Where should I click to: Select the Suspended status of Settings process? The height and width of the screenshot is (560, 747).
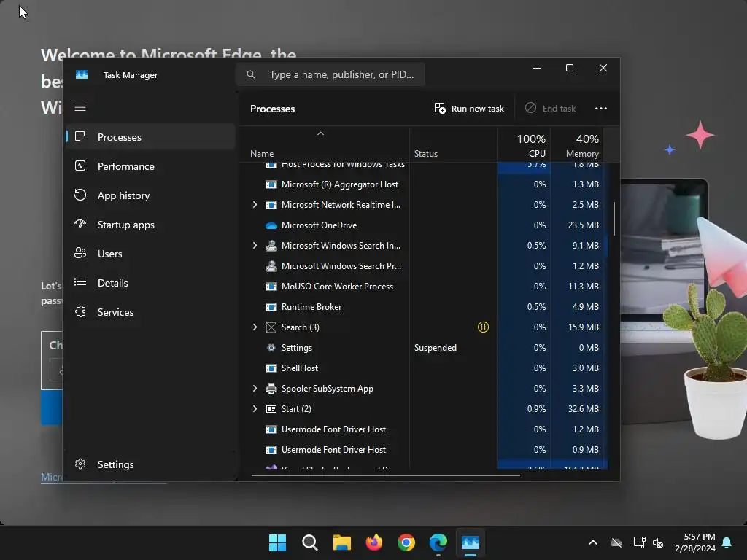(435, 348)
